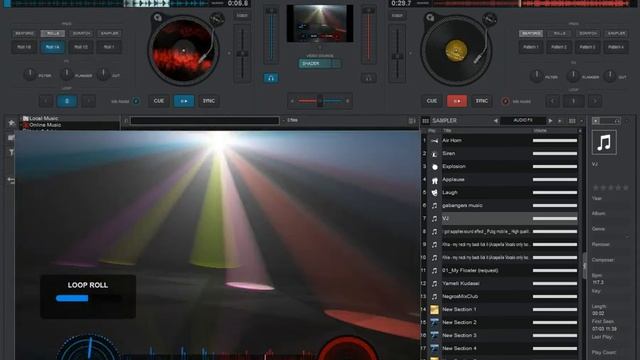The width and height of the screenshot is (640, 360).
Task: Switch left deck pads to Rolls tab
Action: [x=53, y=33]
